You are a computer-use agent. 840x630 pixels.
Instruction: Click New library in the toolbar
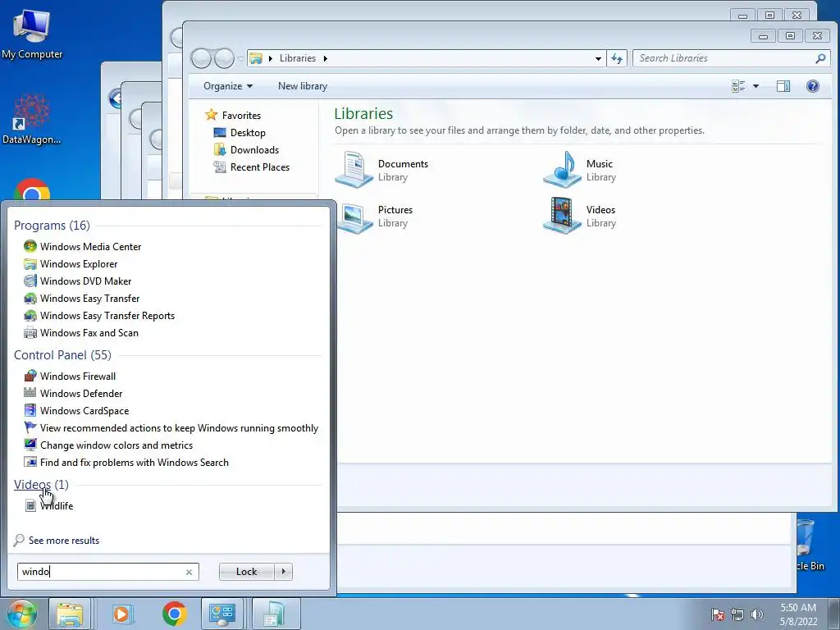point(303,85)
